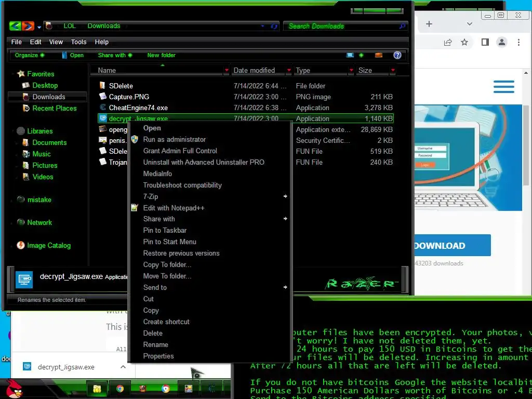Bookmark this page with the star icon
The height and width of the screenshot is (399, 532).
pyautogui.click(x=464, y=42)
